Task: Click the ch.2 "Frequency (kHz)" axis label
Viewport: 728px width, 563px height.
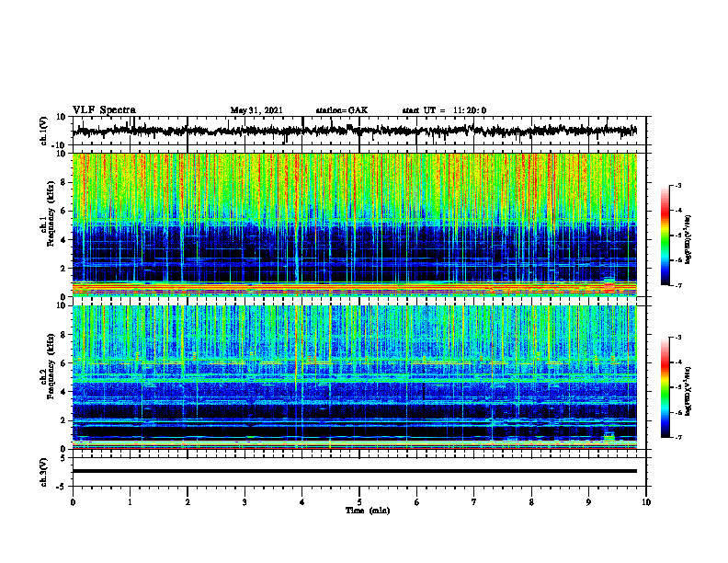Action: [x=51, y=366]
